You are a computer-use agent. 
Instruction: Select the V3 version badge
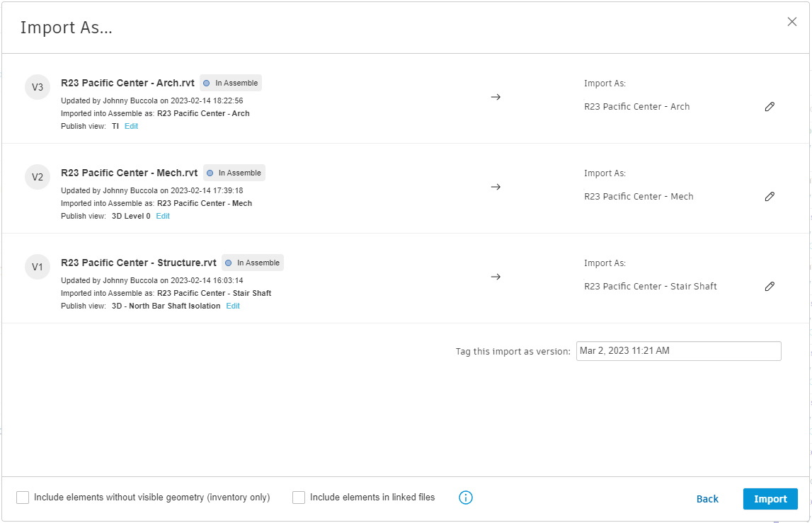(38, 87)
